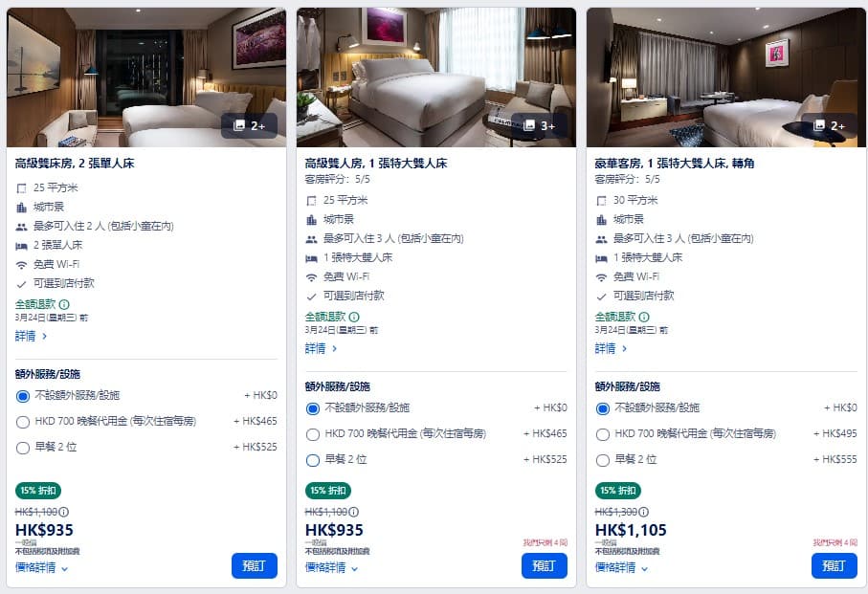Click info icon beside 全額退款 in middle card
Viewport: 868px width, 594px height.
coord(354,317)
